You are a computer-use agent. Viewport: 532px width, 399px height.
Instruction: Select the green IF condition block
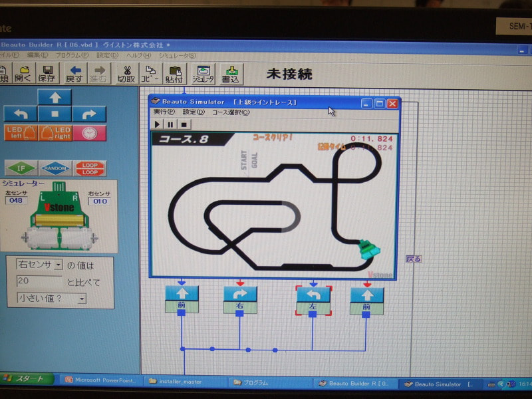[21, 168]
